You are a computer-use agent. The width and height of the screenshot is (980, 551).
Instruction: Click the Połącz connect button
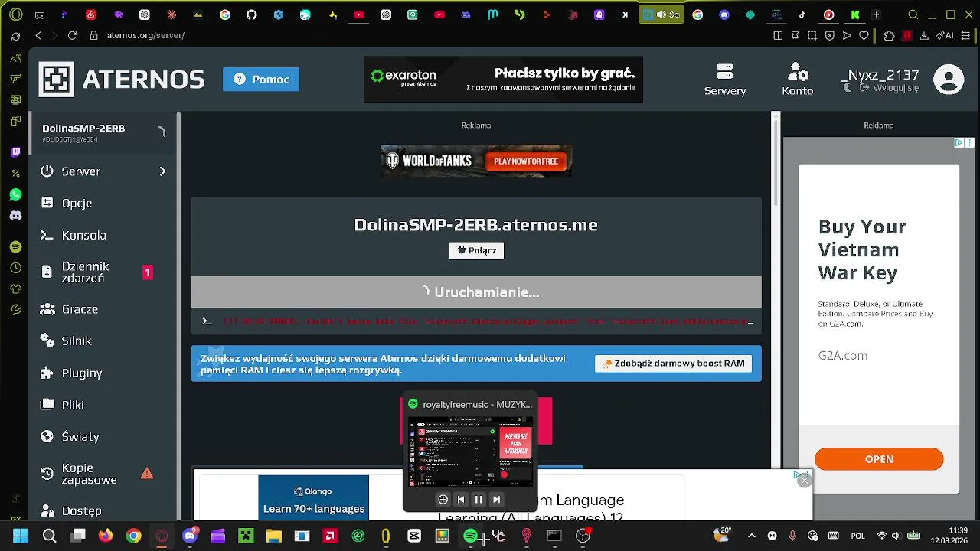click(x=476, y=250)
